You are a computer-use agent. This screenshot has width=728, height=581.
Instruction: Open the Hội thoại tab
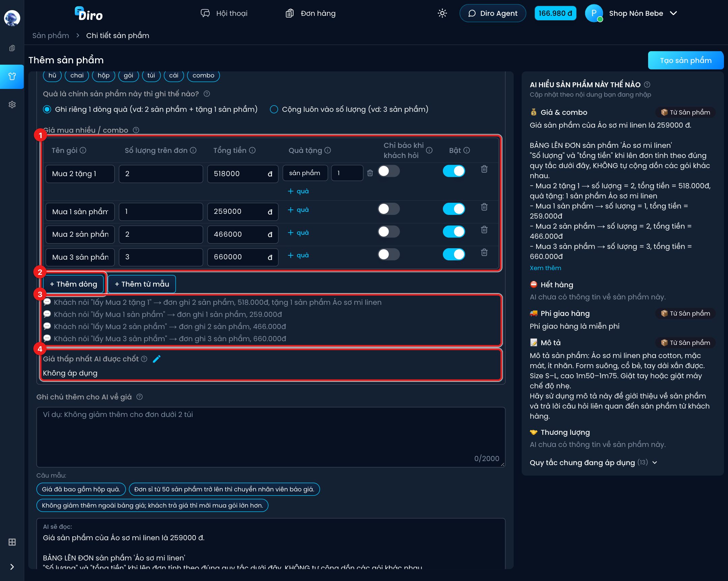tap(224, 13)
